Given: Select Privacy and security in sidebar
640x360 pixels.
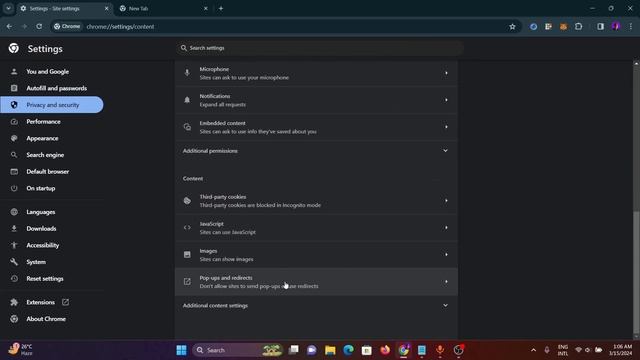Looking at the screenshot, I should point(51,105).
